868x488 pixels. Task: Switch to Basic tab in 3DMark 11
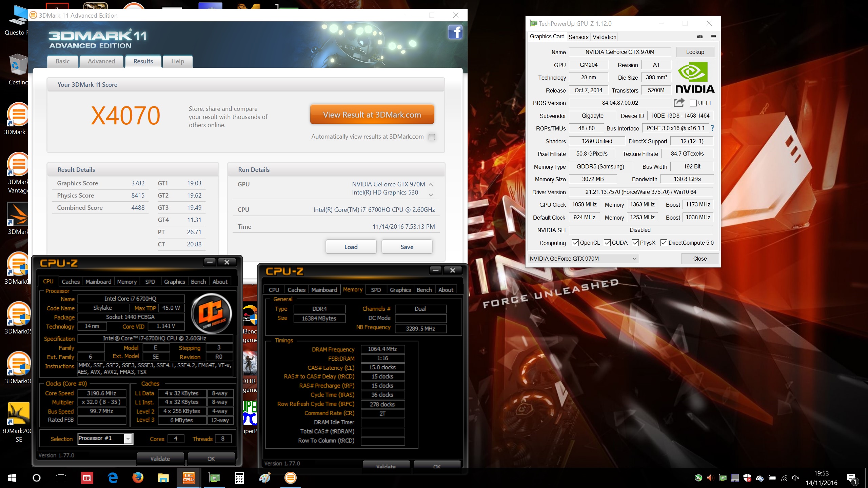pos(62,61)
